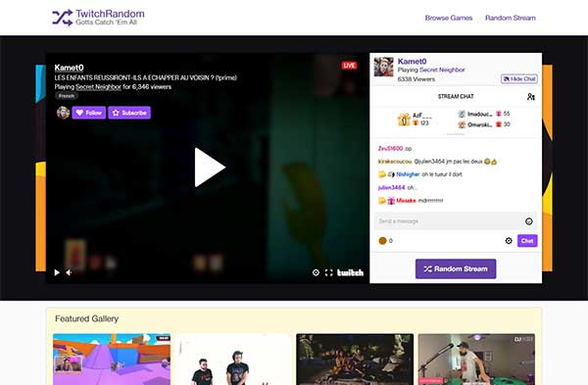Subscribe to the Kamet0 channel
This screenshot has height=385, width=588.
[129, 113]
